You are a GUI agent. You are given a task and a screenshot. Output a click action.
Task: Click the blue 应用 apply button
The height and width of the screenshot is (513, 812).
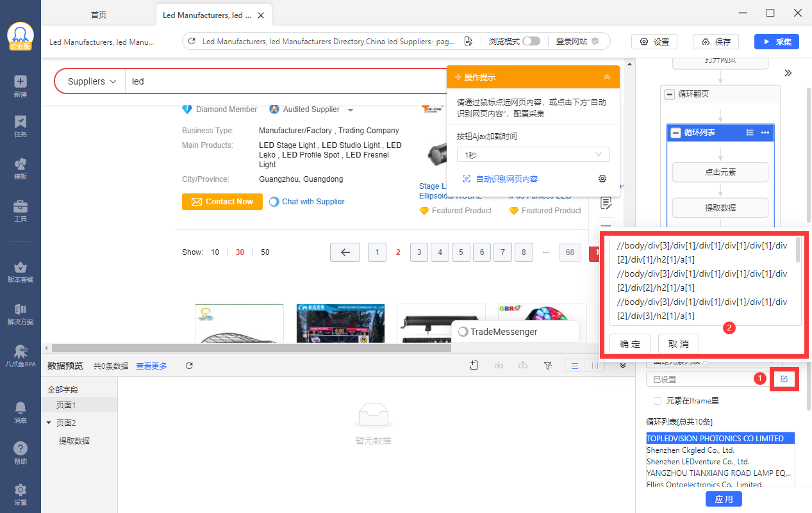click(x=724, y=499)
